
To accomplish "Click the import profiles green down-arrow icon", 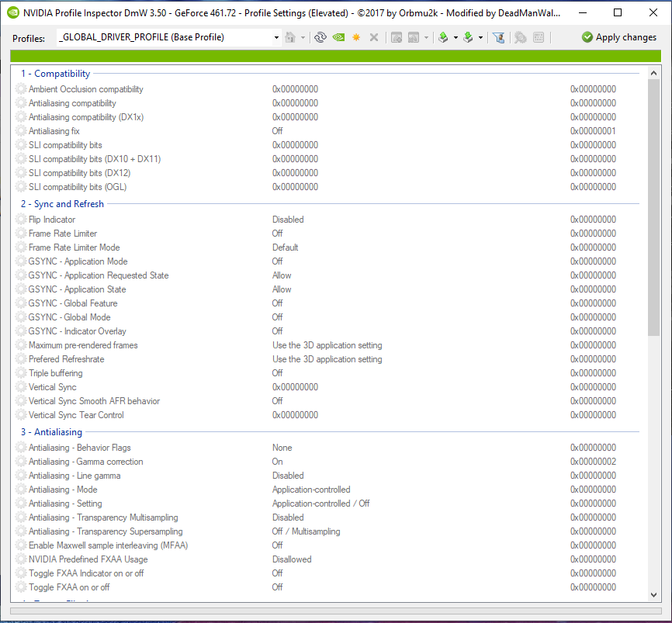I will click(469, 38).
